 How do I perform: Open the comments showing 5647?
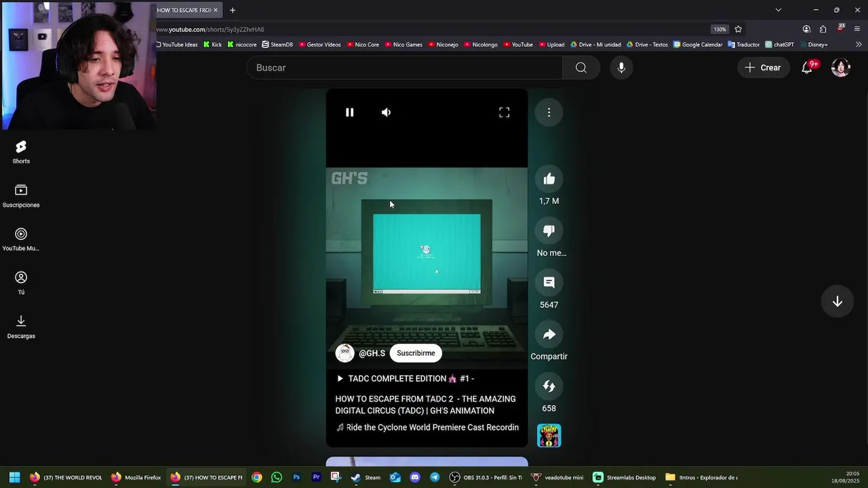pyautogui.click(x=549, y=283)
